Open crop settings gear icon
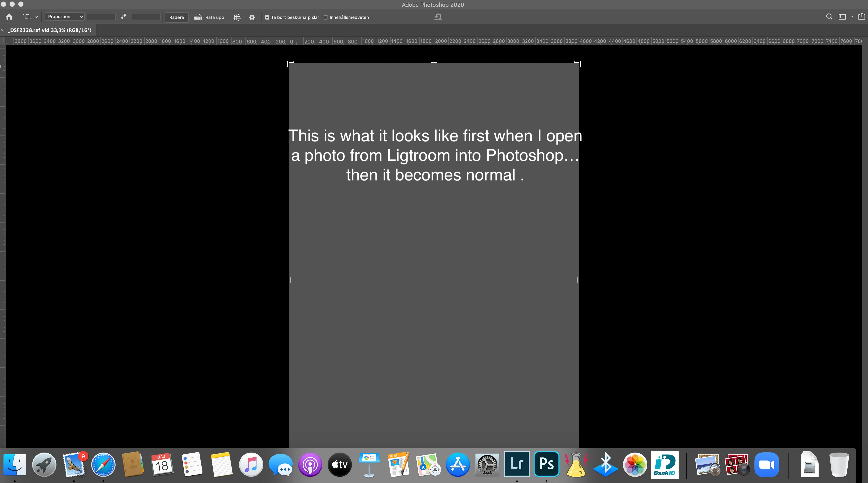868x483 pixels. tap(252, 17)
